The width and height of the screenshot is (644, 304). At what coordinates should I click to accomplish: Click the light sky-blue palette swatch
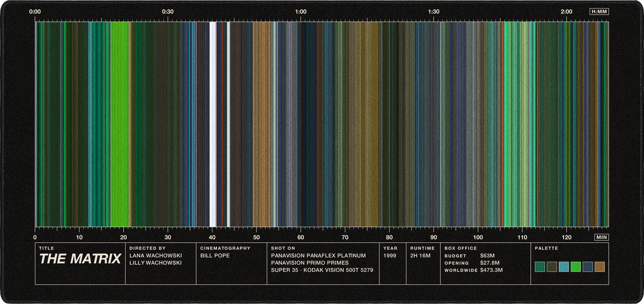point(563,267)
